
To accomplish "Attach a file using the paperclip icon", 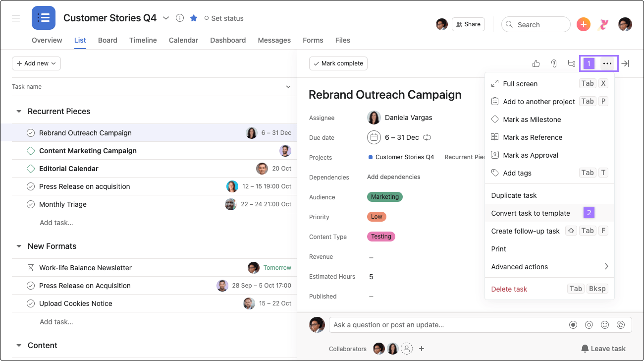I will (x=554, y=63).
